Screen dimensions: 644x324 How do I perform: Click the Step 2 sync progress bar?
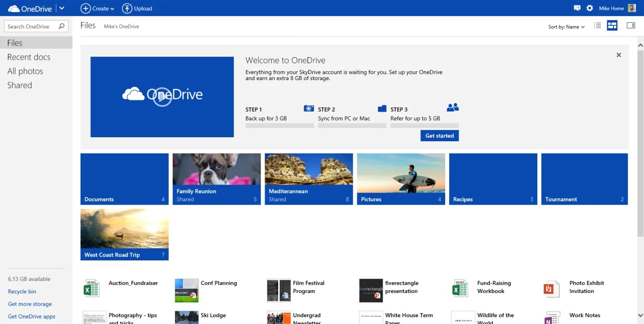[352, 126]
